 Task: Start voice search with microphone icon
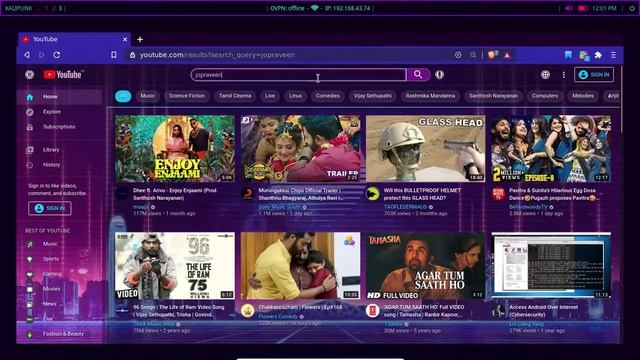(439, 75)
